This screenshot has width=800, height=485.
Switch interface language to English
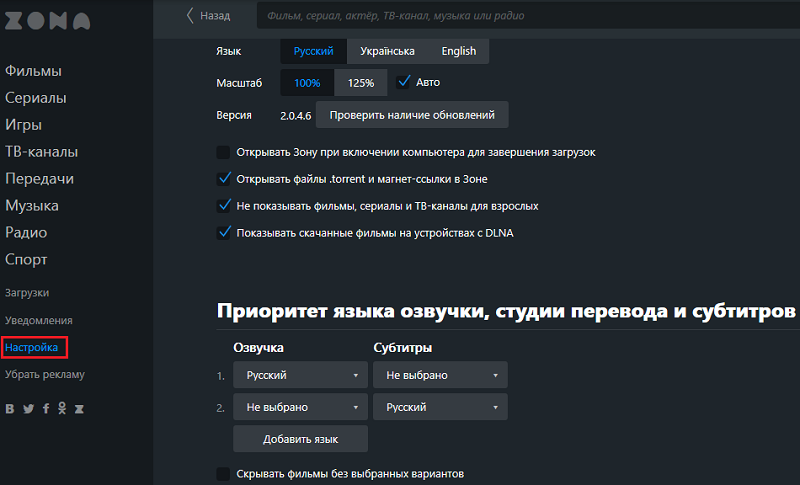(459, 51)
